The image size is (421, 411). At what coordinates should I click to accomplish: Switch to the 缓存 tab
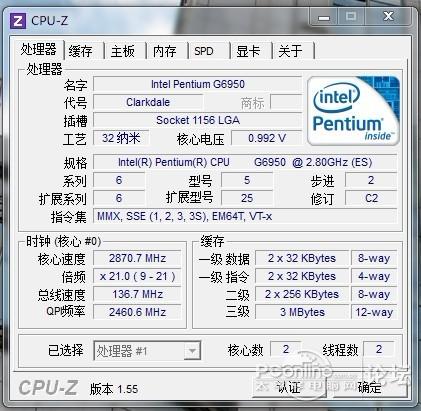[81, 51]
